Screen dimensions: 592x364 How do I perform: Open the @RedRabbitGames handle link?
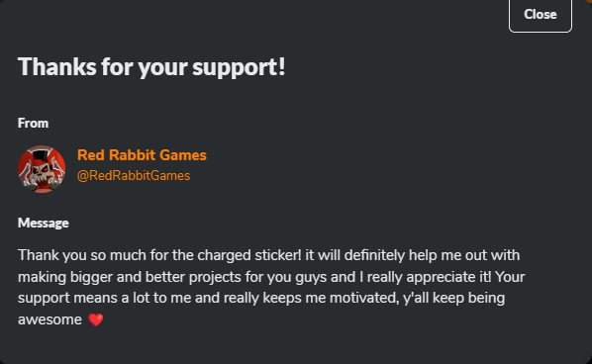[x=134, y=176]
